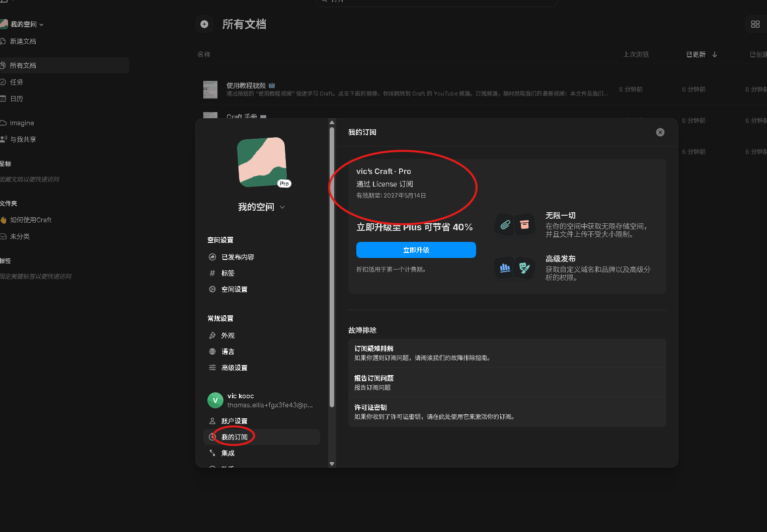Click the blue 立即升级 button

coord(416,250)
